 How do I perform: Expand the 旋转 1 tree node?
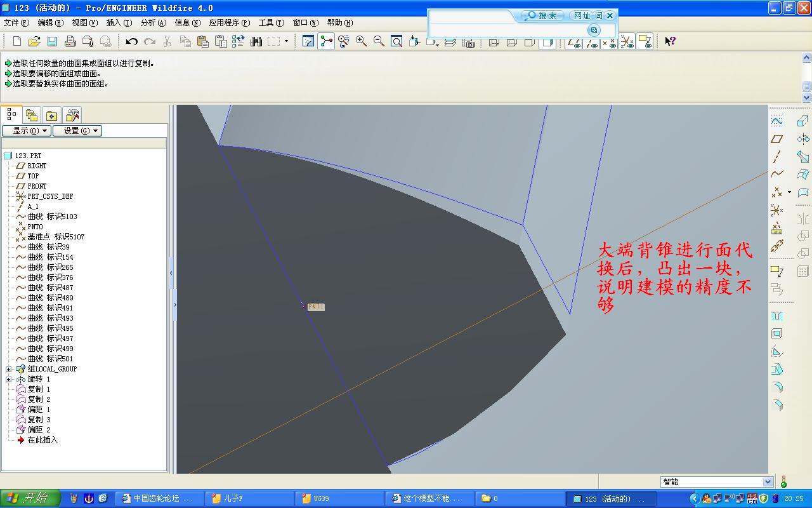point(8,379)
